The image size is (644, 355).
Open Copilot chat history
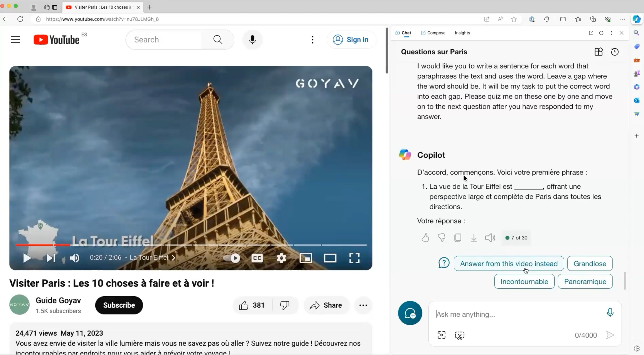tap(615, 52)
